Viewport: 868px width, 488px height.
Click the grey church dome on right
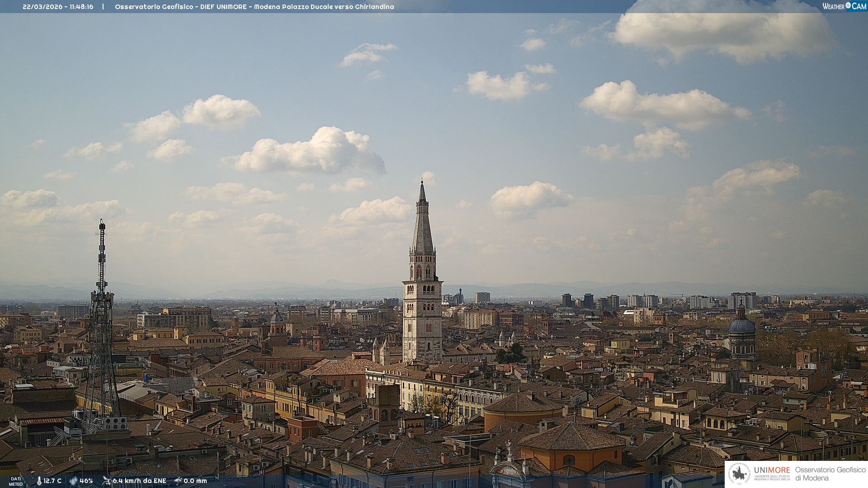point(741,326)
